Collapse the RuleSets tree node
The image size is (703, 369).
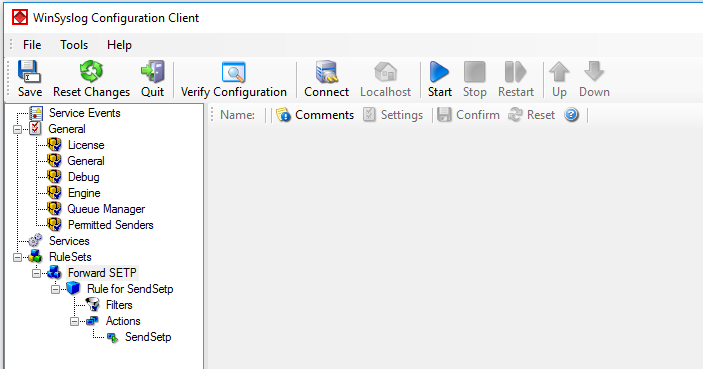tap(17, 257)
